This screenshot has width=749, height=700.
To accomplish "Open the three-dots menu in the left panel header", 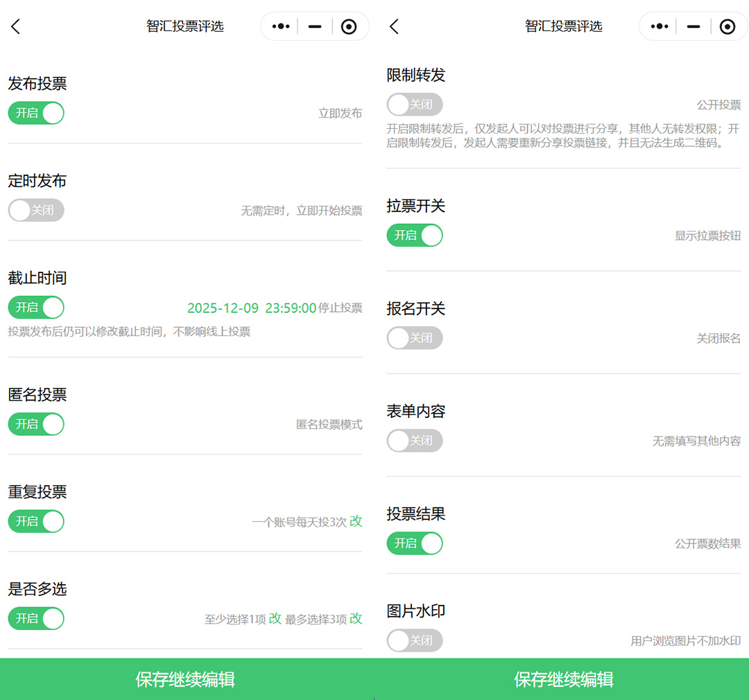I will [x=281, y=27].
